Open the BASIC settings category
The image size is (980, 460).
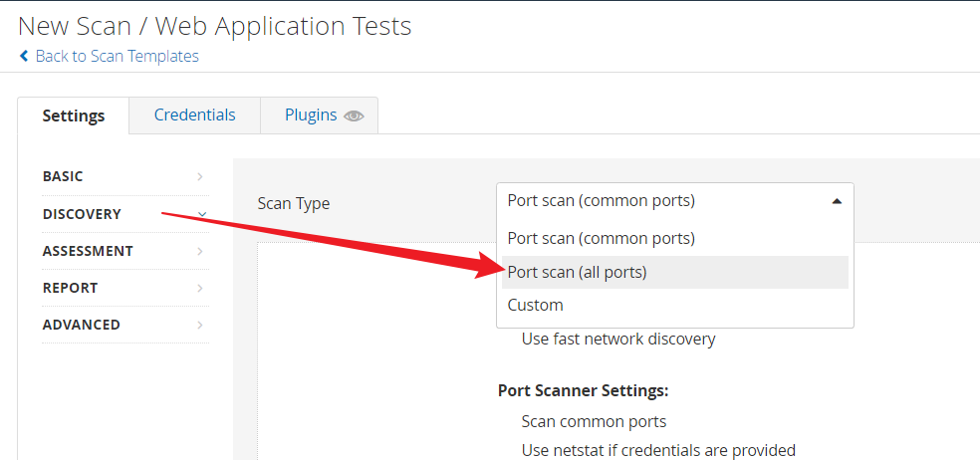(63, 176)
